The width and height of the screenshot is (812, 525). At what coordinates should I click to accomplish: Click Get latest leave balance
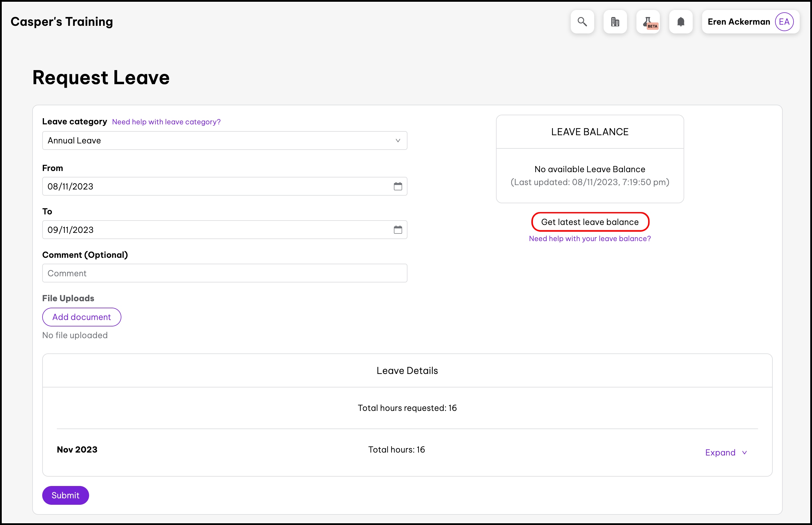(590, 222)
